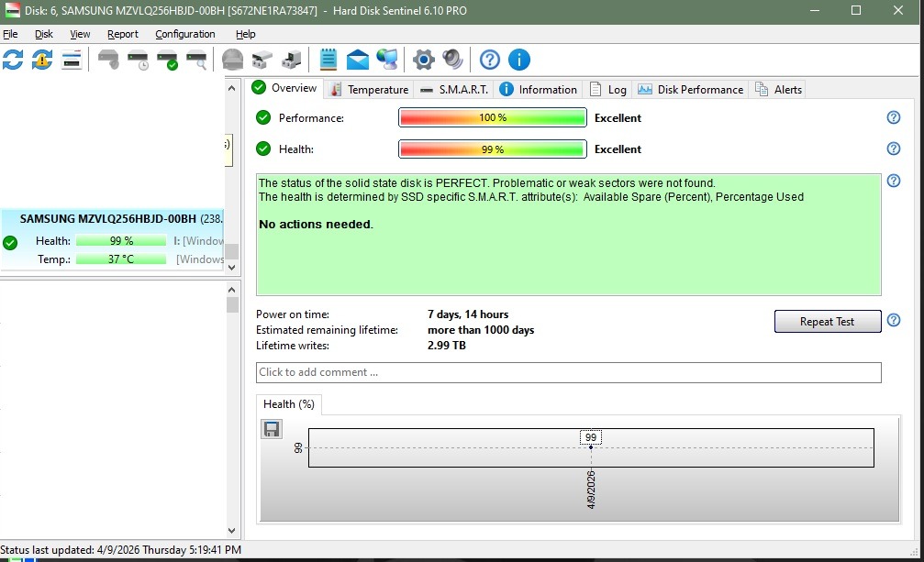Viewport: 924px width, 562px height.
Task: Open the Report menu
Action: [x=123, y=34]
